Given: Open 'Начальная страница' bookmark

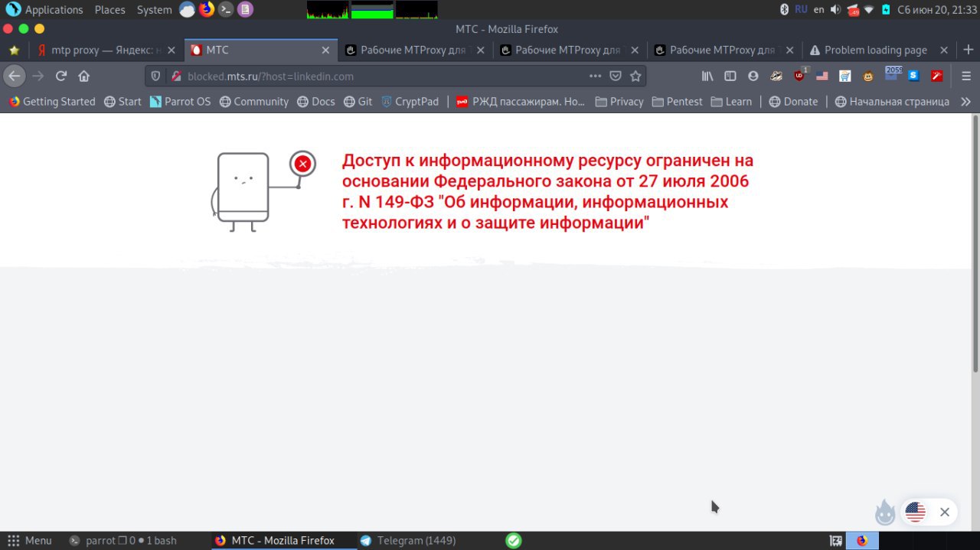Looking at the screenshot, I should (x=892, y=101).
